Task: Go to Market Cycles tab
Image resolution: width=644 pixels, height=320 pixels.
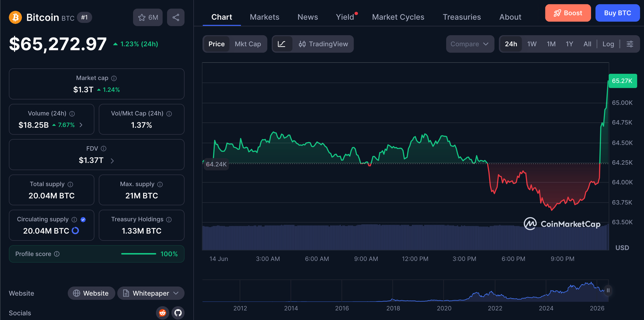Action: tap(398, 17)
